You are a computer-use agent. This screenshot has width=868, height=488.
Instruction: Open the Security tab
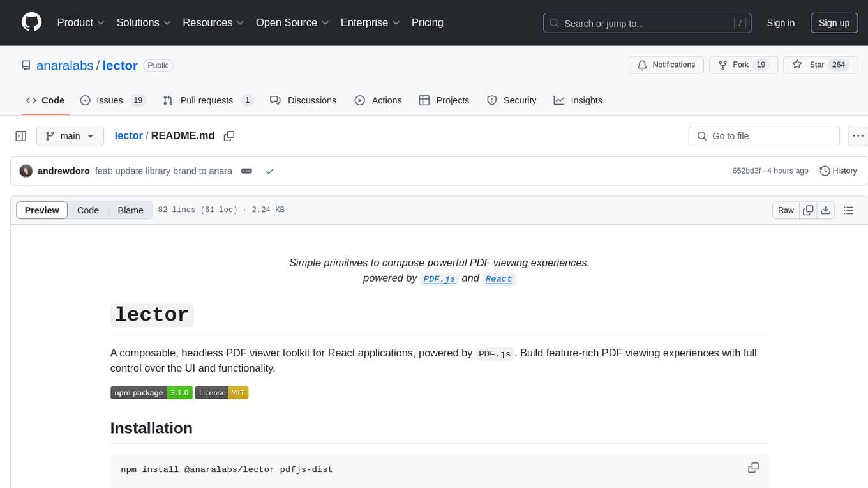(x=511, y=100)
